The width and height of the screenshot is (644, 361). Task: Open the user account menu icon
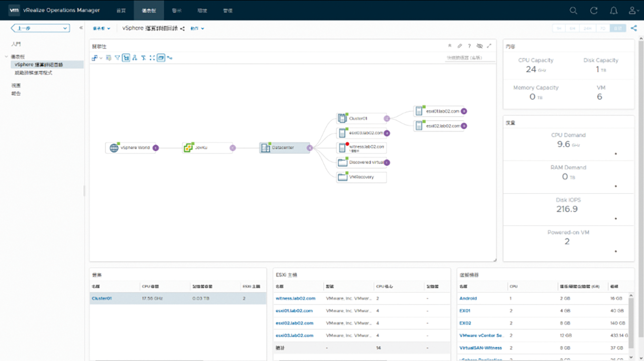(x=633, y=10)
